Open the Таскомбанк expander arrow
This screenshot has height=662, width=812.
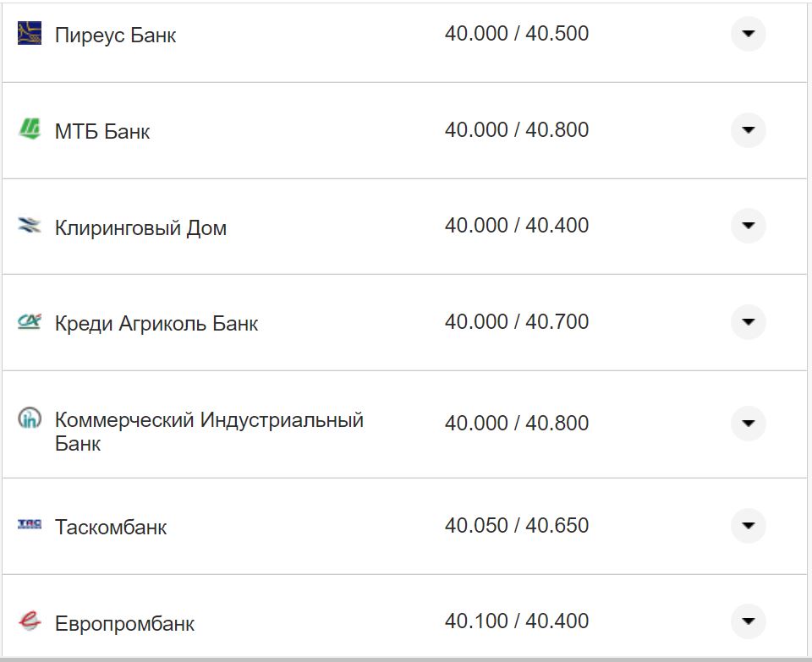(748, 525)
